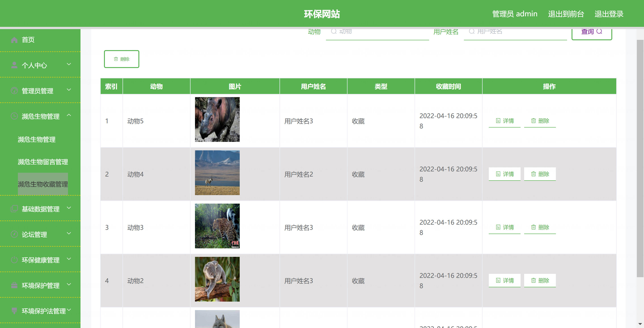Screen dimensions: 644x328
Task: Click 管理员 admin in header
Action: 515,14
